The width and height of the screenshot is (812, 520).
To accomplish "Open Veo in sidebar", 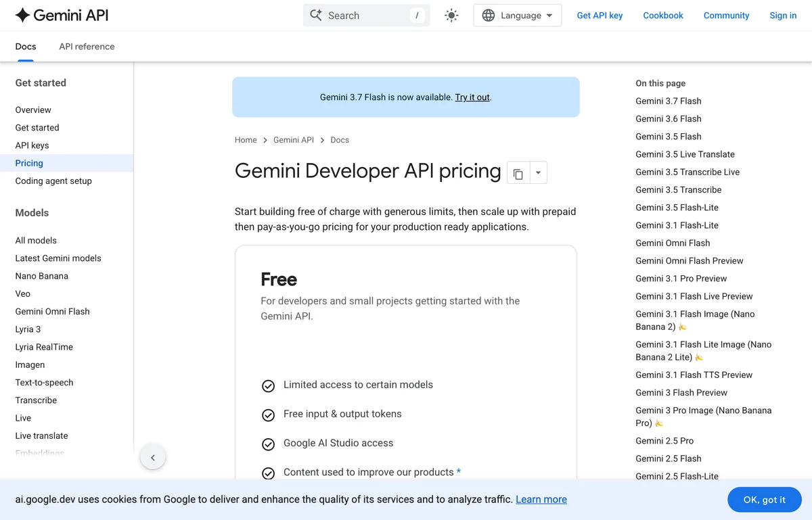I will [23, 293].
